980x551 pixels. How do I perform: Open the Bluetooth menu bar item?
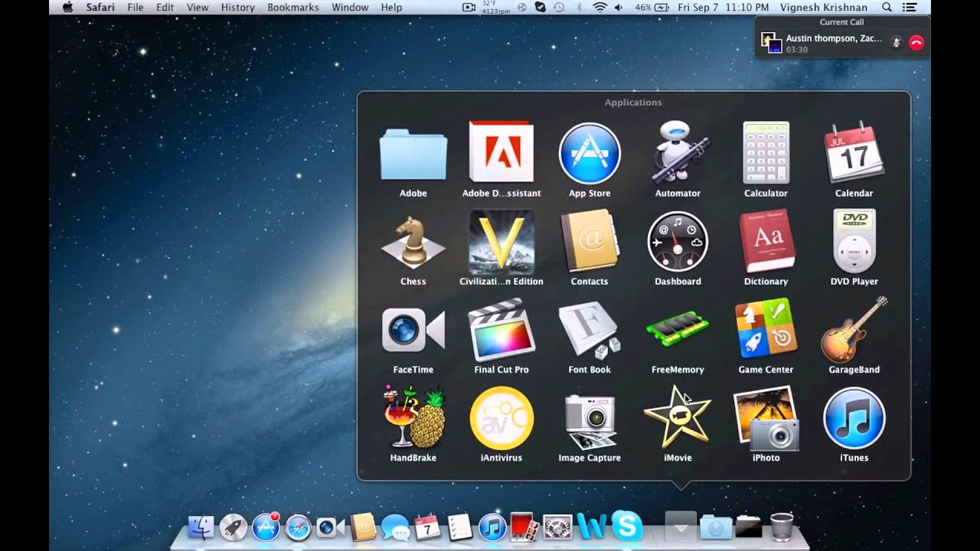click(580, 7)
